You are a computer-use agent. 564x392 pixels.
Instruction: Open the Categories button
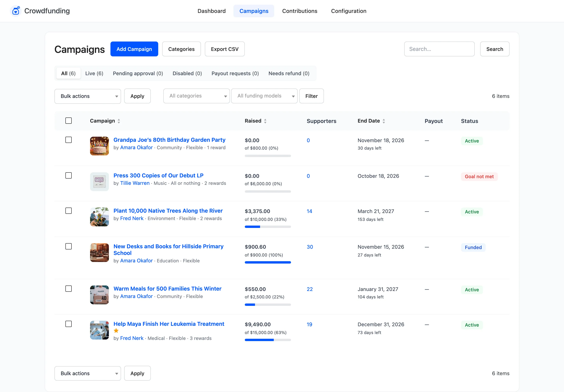point(181,49)
